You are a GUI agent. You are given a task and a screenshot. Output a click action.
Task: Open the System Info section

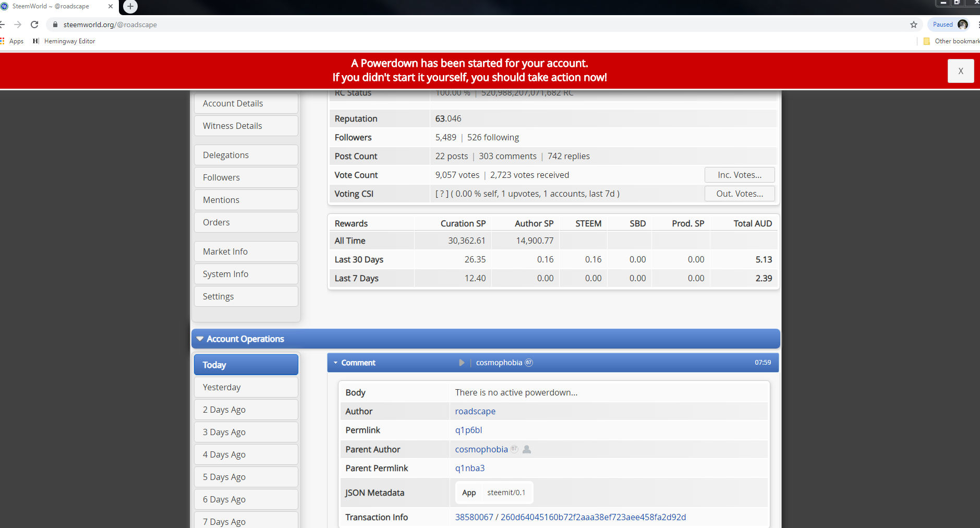246,274
